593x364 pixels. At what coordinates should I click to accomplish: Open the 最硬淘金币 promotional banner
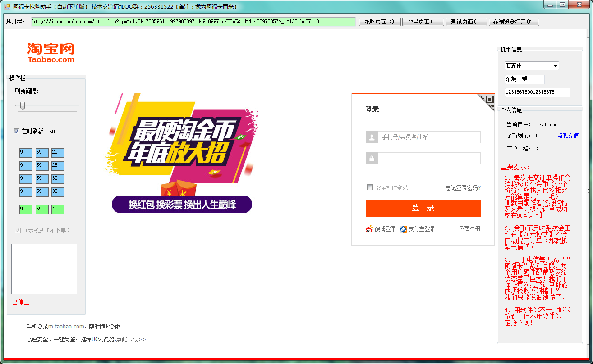tap(182, 152)
